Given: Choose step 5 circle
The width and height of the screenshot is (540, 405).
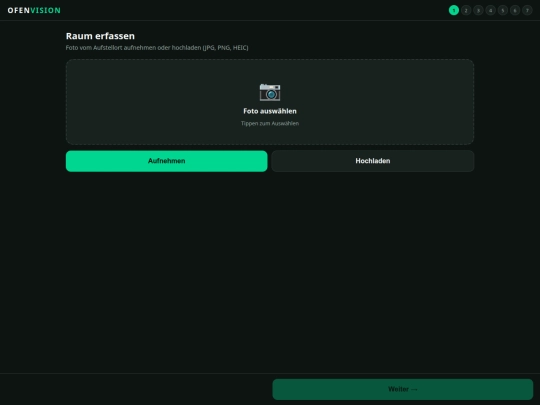Looking at the screenshot, I should (x=503, y=10).
